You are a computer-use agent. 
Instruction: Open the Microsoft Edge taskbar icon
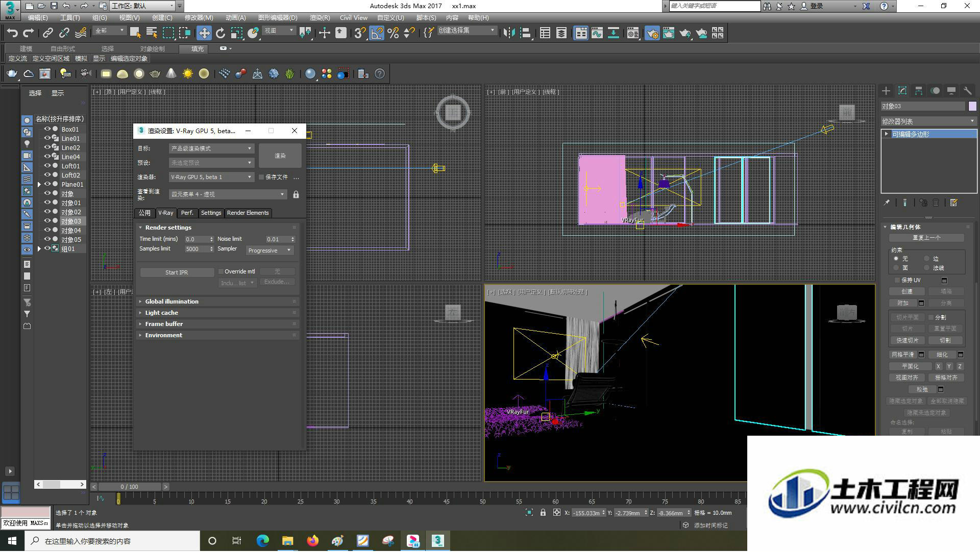tap(263, 541)
